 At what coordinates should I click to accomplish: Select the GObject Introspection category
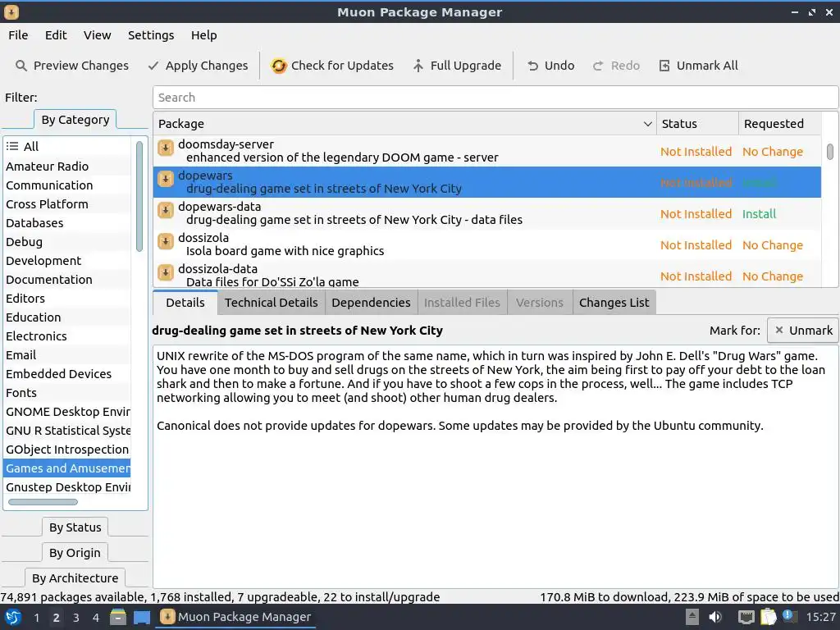(67, 450)
